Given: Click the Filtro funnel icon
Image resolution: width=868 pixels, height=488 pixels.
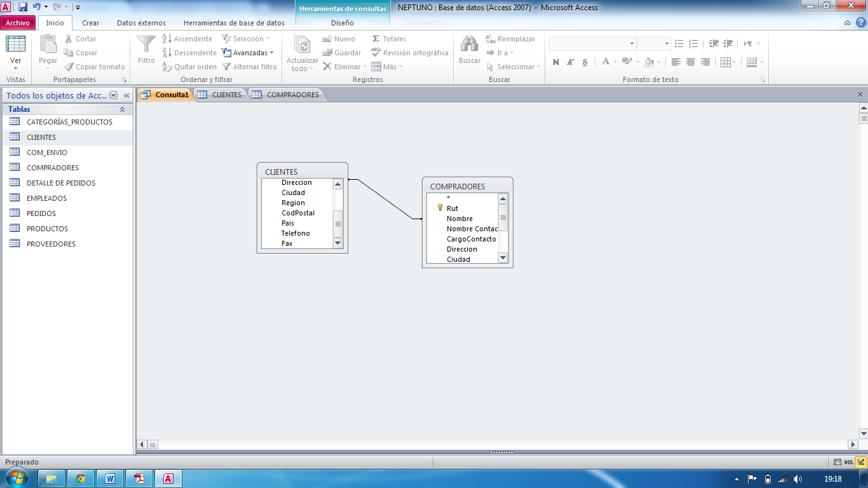Looking at the screenshot, I should [146, 46].
